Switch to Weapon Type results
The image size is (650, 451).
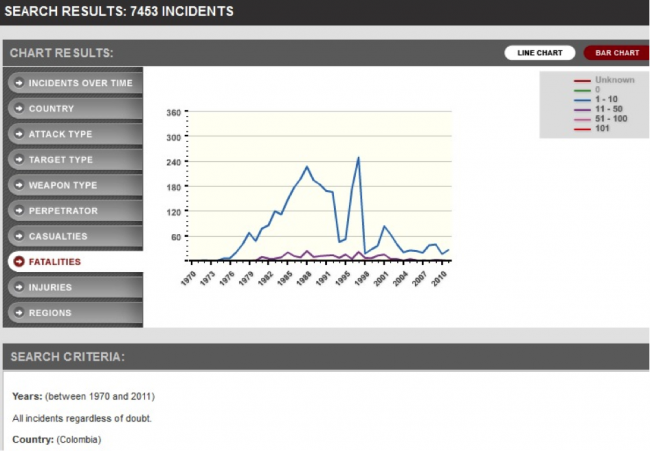point(75,185)
